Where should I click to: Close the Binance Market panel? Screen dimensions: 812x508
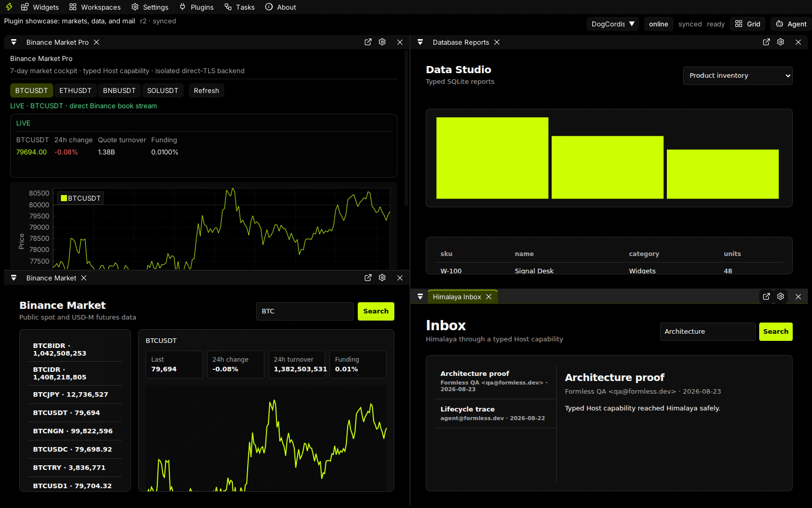pyautogui.click(x=400, y=278)
